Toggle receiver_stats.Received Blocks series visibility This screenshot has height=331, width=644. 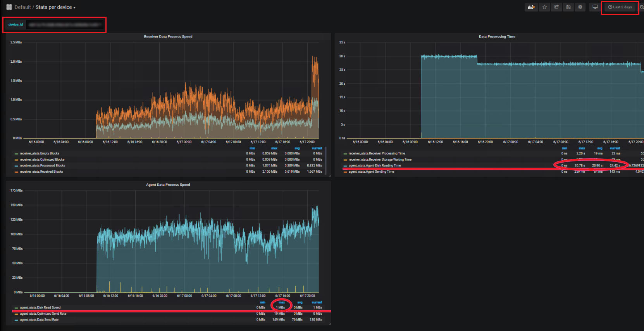coord(41,172)
